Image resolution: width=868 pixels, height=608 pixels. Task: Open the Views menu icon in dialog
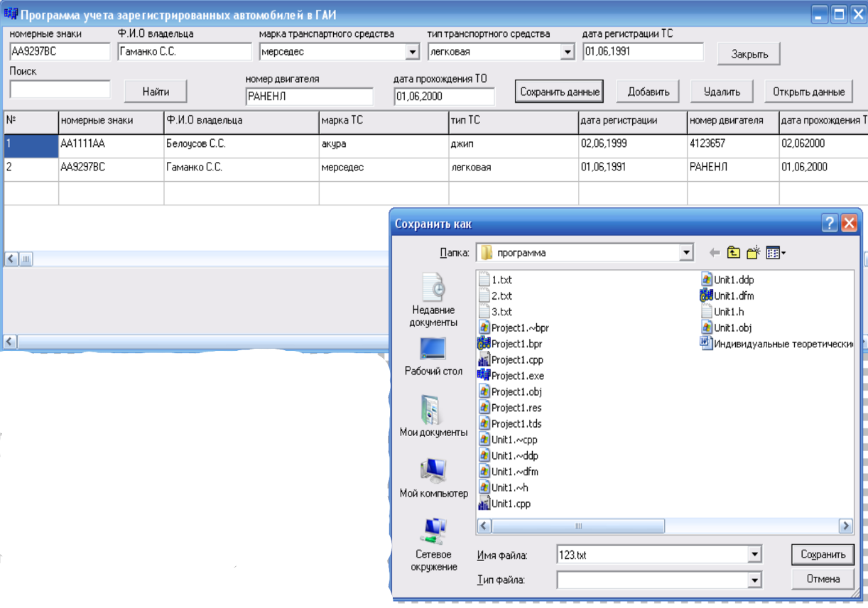coord(775,252)
